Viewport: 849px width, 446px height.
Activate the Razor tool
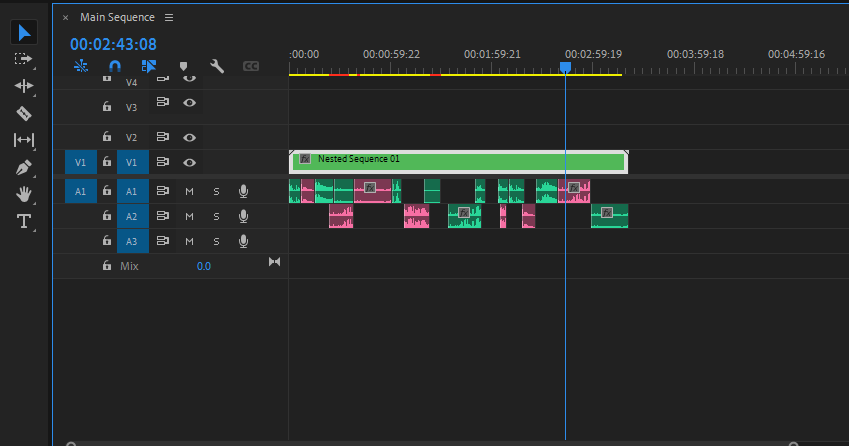coord(24,113)
